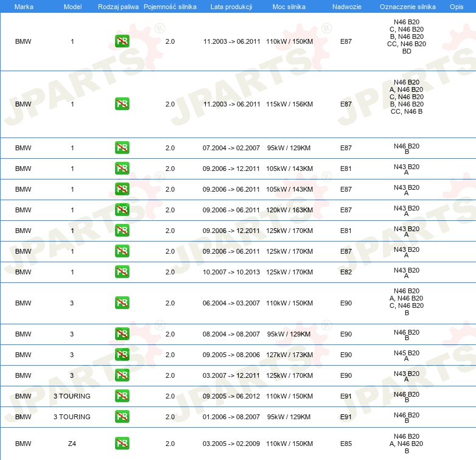This screenshot has width=476, height=460.
Task: Click the E85 body code cell
Action: pos(346,444)
